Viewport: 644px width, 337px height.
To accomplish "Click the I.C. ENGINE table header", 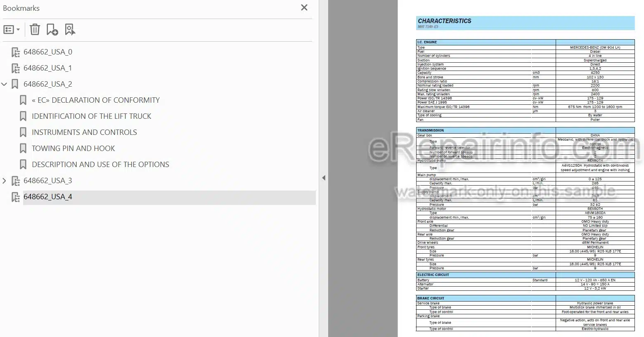I will [x=427, y=42].
